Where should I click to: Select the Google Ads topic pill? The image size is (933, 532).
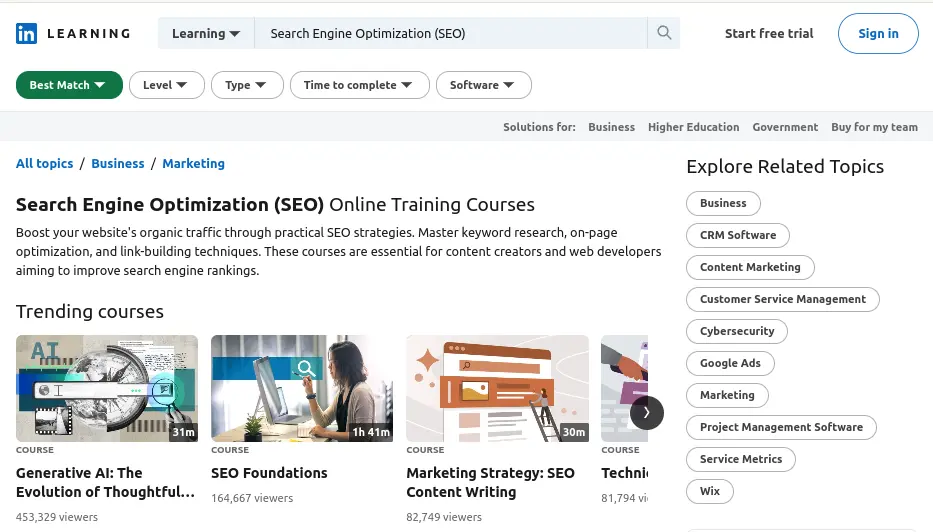(x=730, y=363)
